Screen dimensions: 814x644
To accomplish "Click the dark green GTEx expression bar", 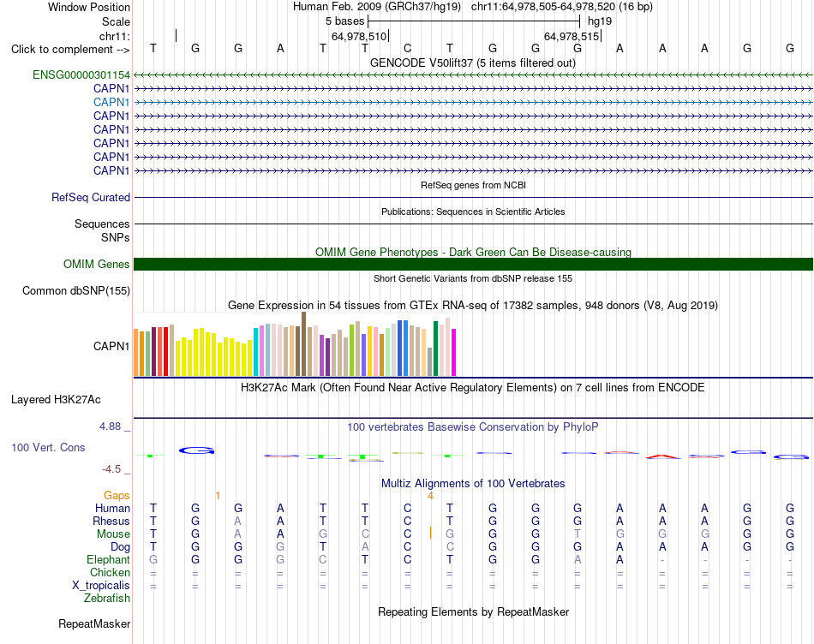I will tap(435, 349).
